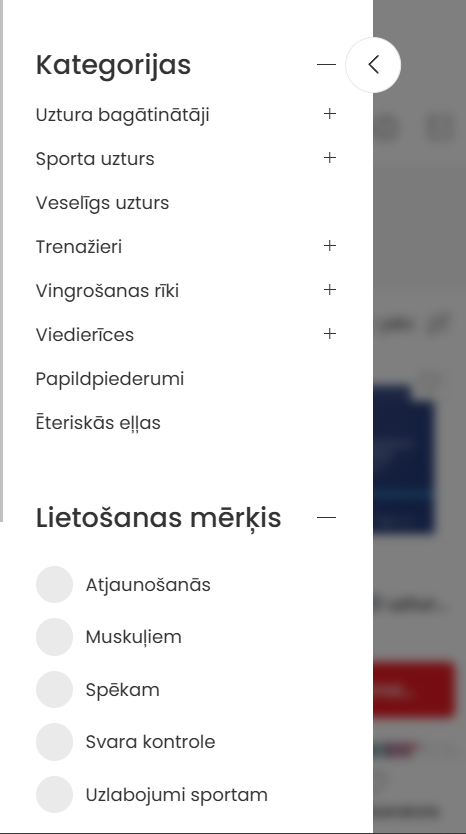Click the blurred red button behind sidebar
The height and width of the screenshot is (834, 466).
414,689
